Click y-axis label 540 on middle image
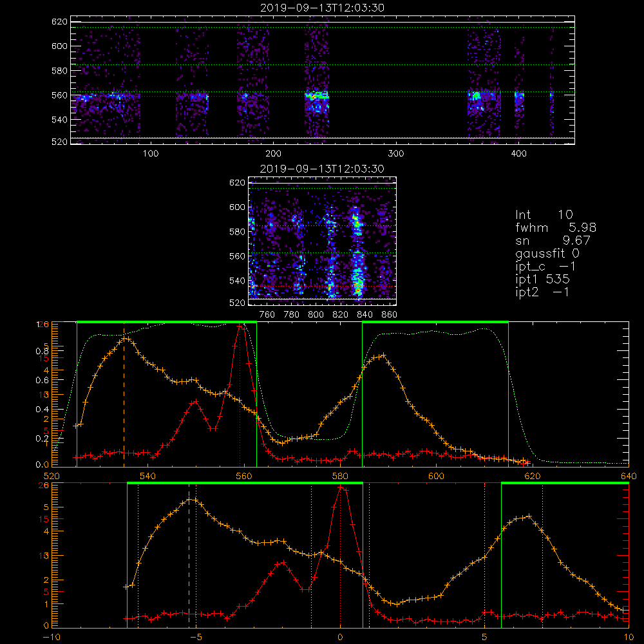 [x=237, y=281]
